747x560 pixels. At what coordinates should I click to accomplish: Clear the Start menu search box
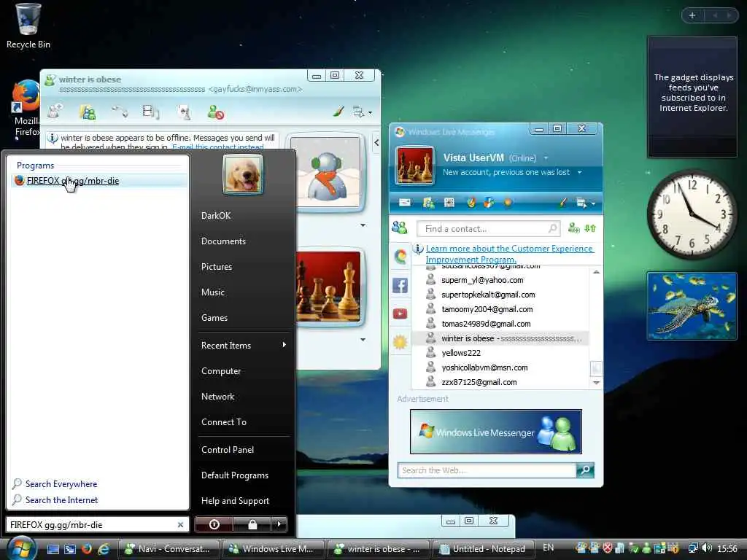pos(181,525)
